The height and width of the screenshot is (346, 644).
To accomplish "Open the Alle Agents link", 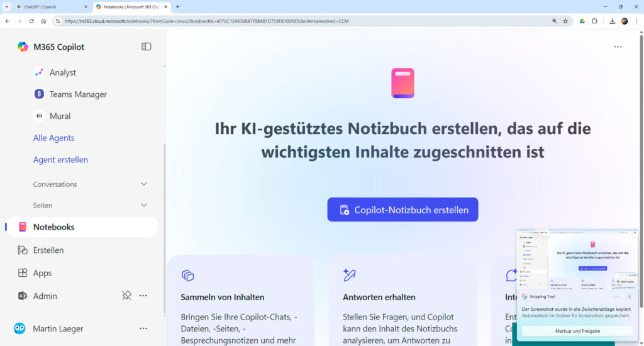I will click(54, 138).
